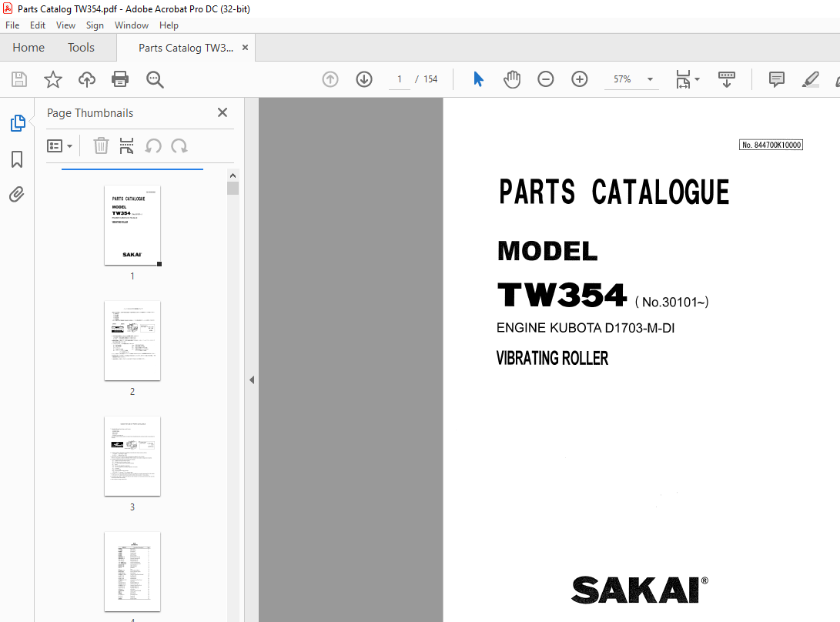The height and width of the screenshot is (622, 840).
Task: Add a comment sticky note
Action: tap(776, 79)
